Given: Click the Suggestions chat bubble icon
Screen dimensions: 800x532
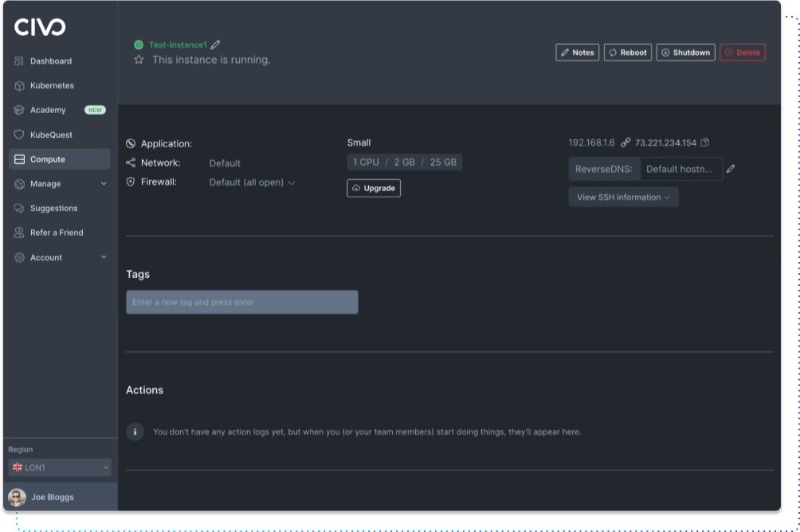Looking at the screenshot, I should 19,208.
